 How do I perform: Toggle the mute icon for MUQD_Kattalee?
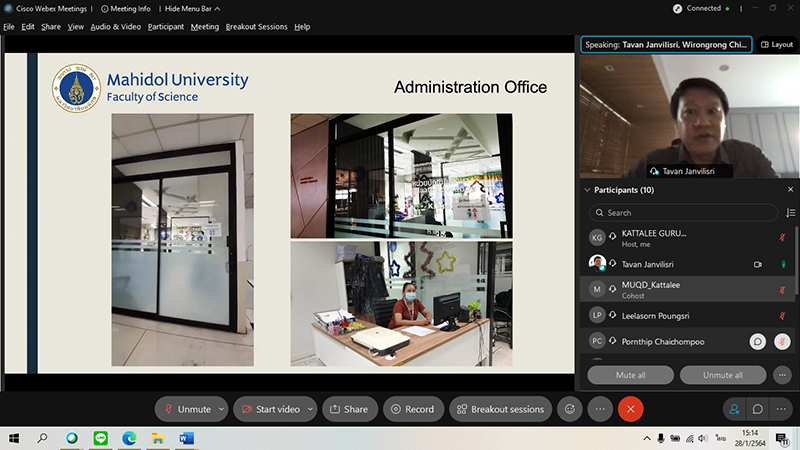(x=783, y=289)
